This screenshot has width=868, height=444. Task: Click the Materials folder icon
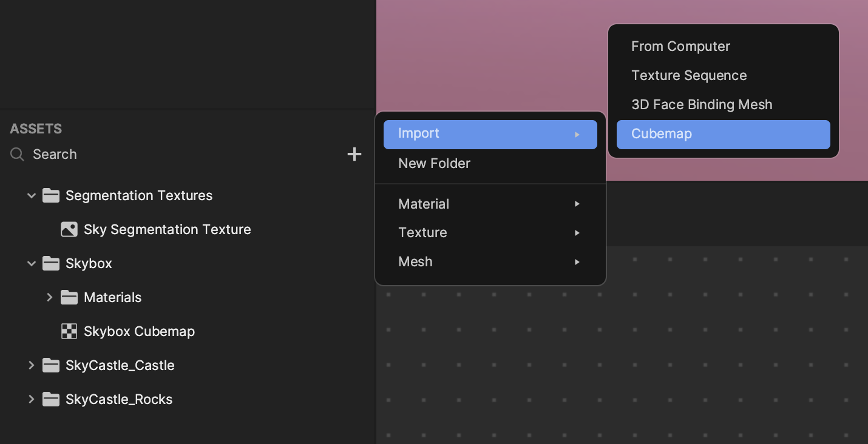click(69, 297)
